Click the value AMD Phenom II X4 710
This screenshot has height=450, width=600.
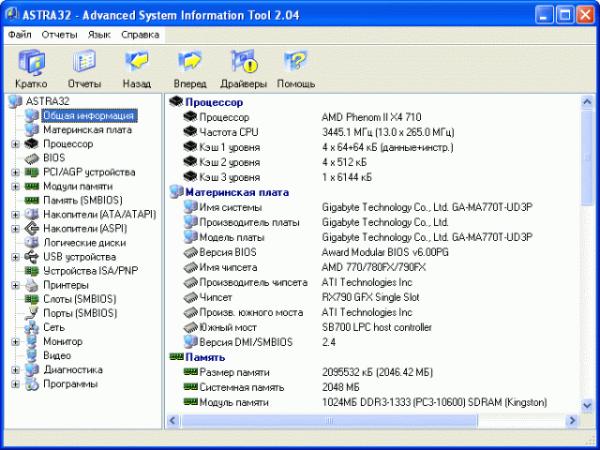click(x=371, y=117)
